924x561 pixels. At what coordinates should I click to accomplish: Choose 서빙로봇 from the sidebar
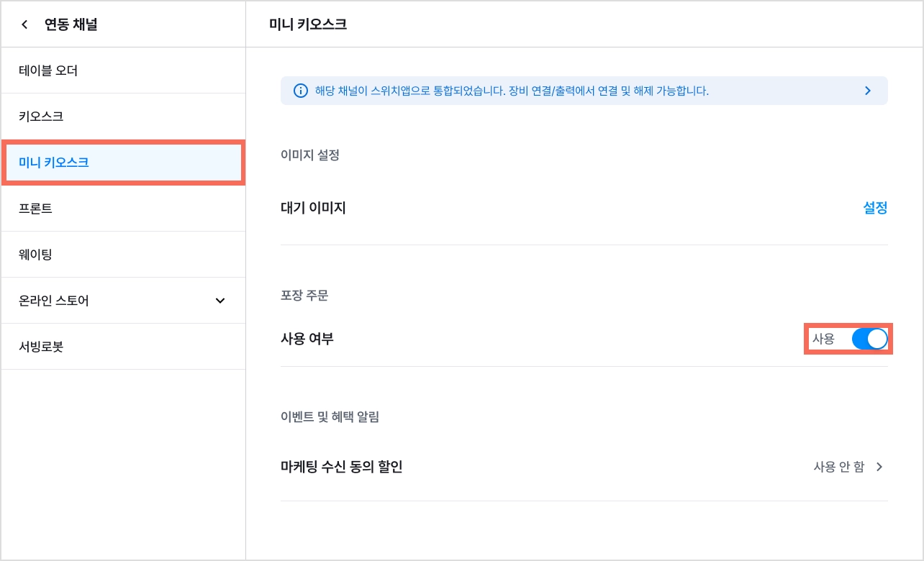[123, 347]
